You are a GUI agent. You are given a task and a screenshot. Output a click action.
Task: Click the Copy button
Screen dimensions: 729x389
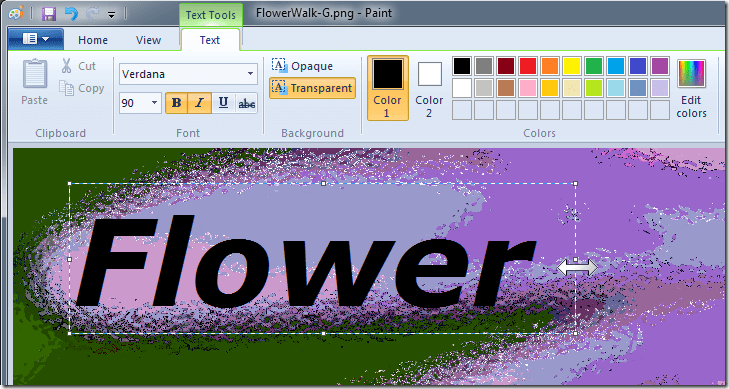81,88
